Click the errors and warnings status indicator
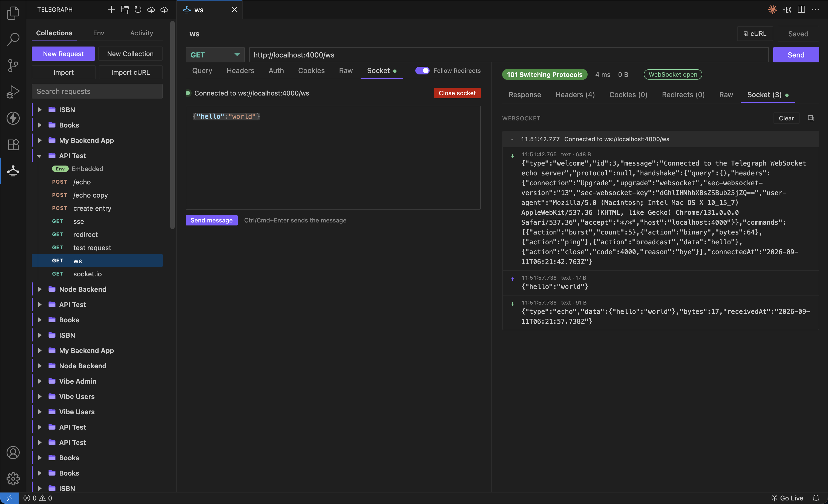 click(x=38, y=498)
